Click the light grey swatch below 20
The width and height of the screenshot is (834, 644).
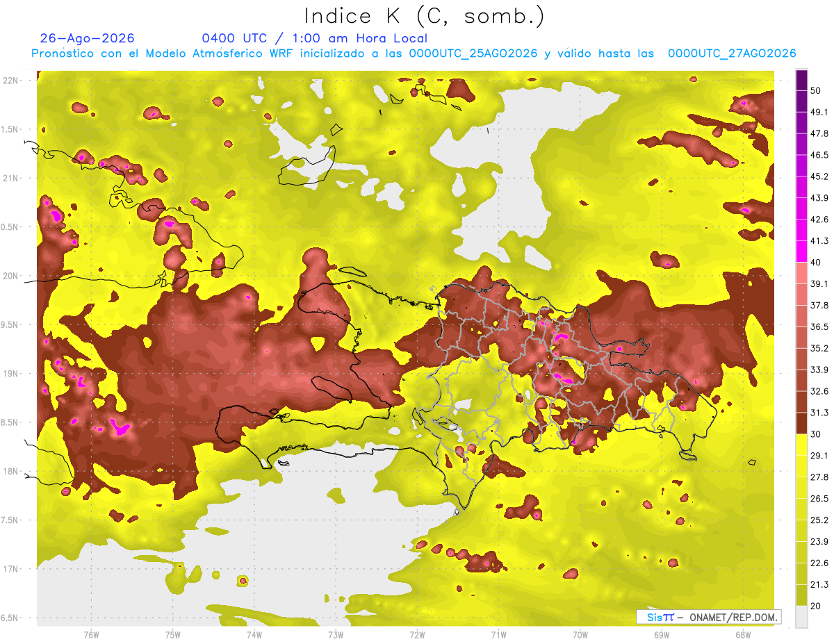pos(801,616)
